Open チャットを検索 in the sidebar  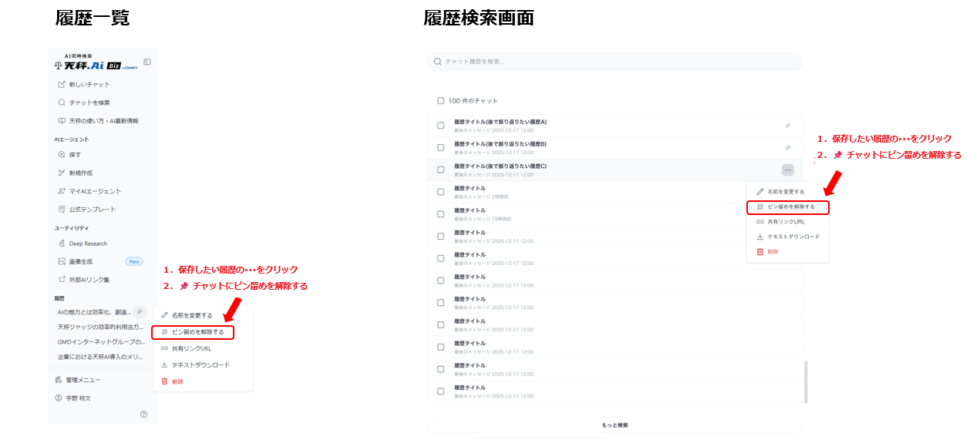pos(84,102)
